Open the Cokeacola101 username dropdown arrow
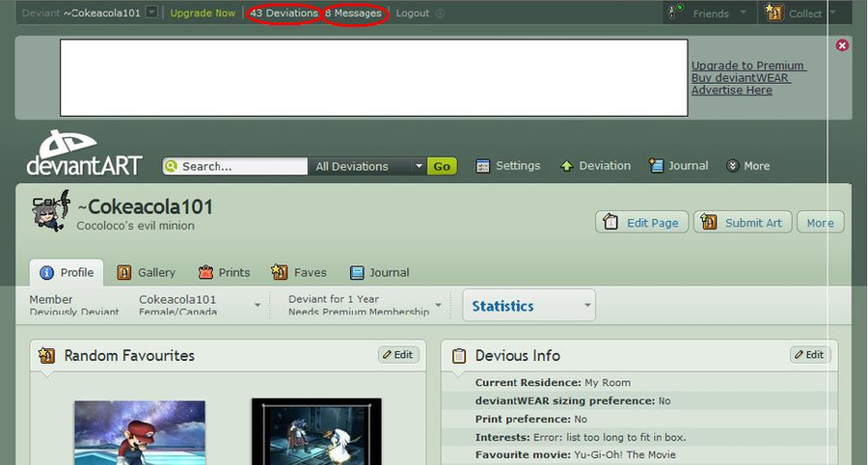The height and width of the screenshot is (465, 868). pos(151,13)
